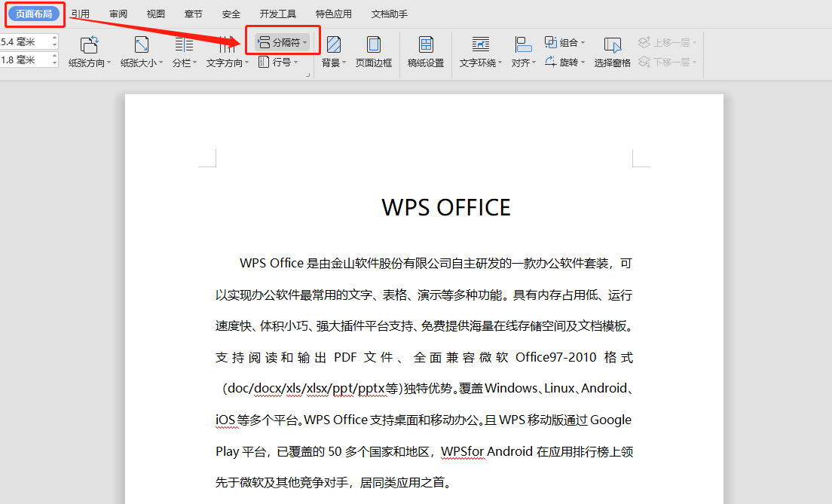832x504 pixels.
Task: Click the misspelled word WPSfor in document
Action: [x=463, y=451]
